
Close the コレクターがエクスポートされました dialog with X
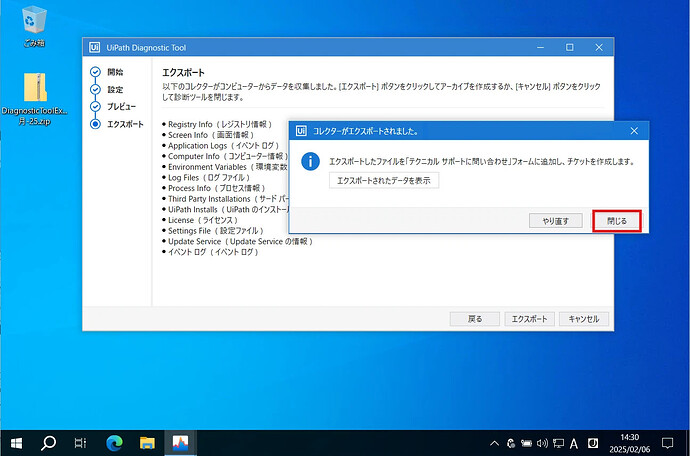(634, 131)
